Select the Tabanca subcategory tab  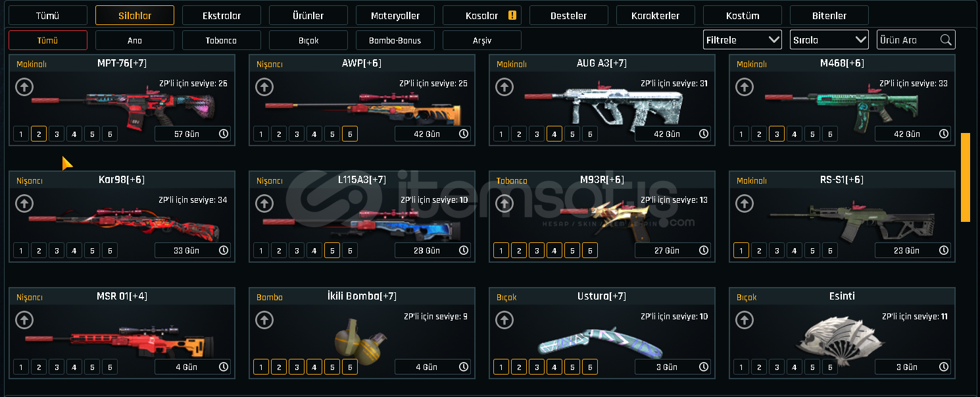pos(222,40)
